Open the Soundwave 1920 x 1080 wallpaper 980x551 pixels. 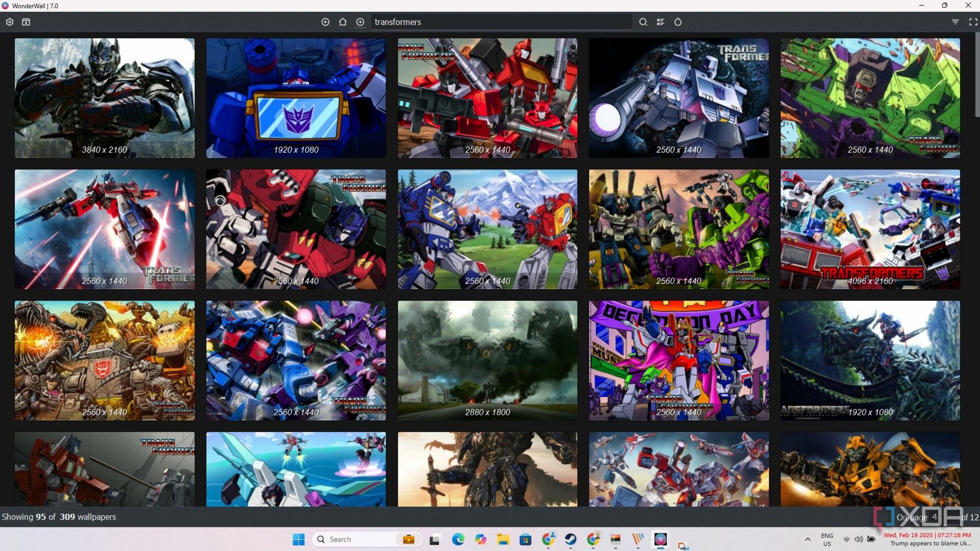pos(296,98)
